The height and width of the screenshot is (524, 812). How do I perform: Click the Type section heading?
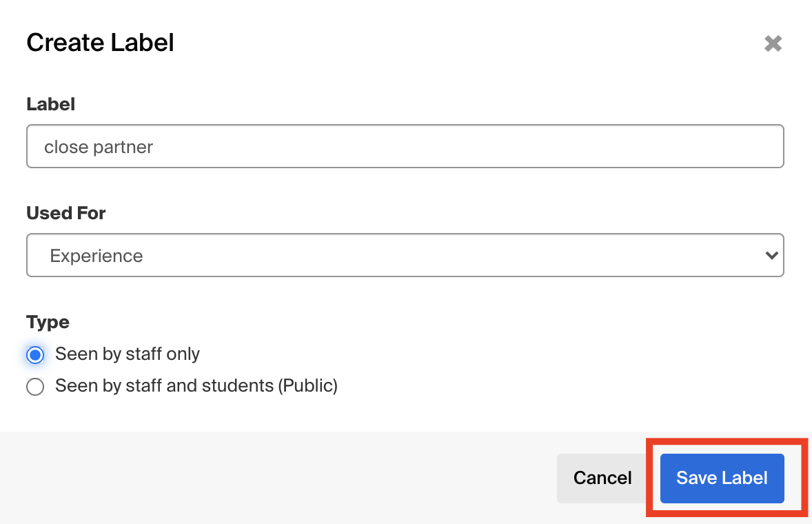(47, 322)
